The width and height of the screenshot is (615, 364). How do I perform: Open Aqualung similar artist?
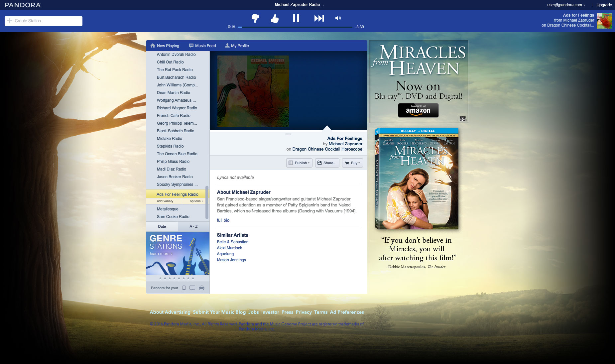[225, 254]
